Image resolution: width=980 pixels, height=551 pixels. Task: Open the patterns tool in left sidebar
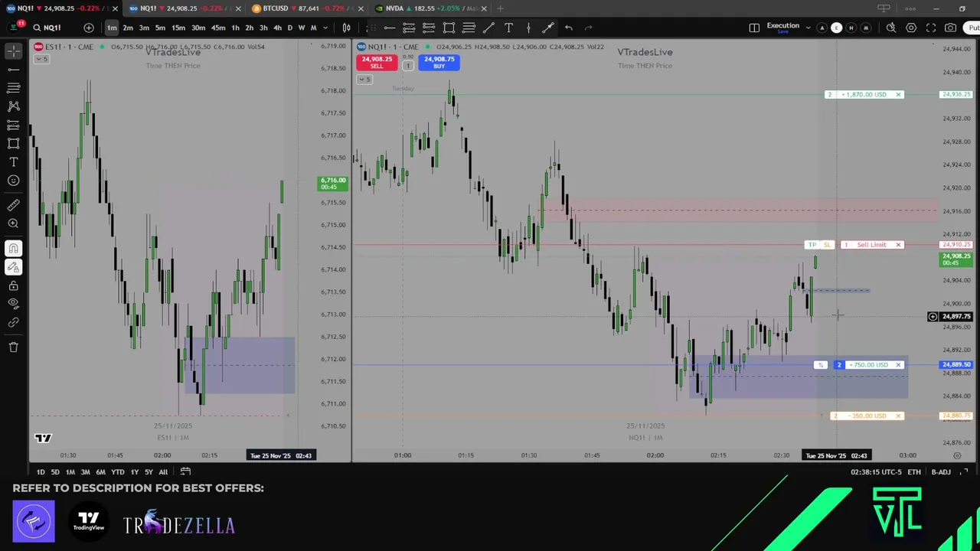point(14,106)
